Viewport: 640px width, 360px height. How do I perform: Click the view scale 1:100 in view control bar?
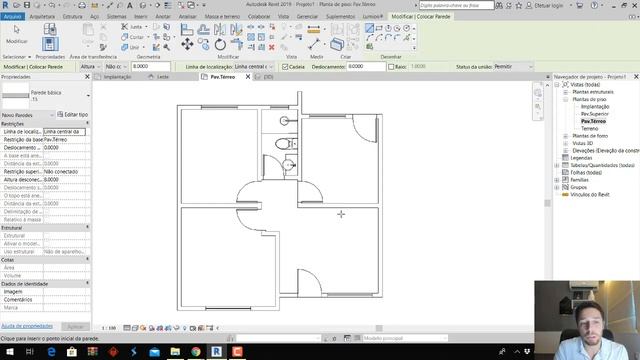pyautogui.click(x=109, y=328)
